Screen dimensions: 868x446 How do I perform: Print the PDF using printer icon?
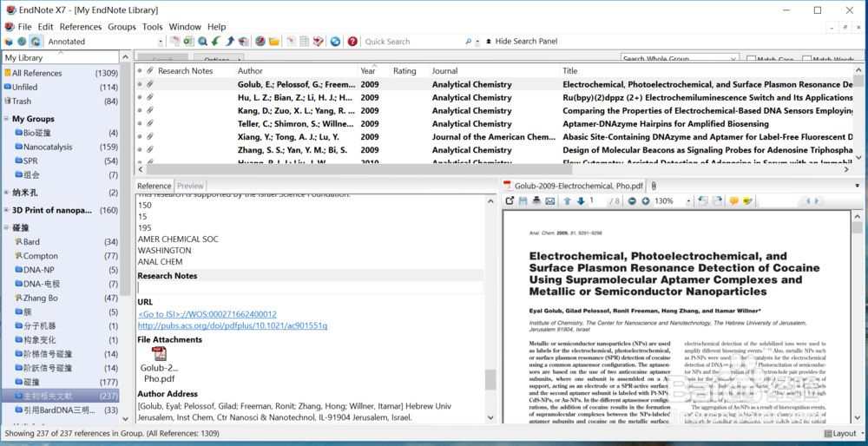click(536, 201)
